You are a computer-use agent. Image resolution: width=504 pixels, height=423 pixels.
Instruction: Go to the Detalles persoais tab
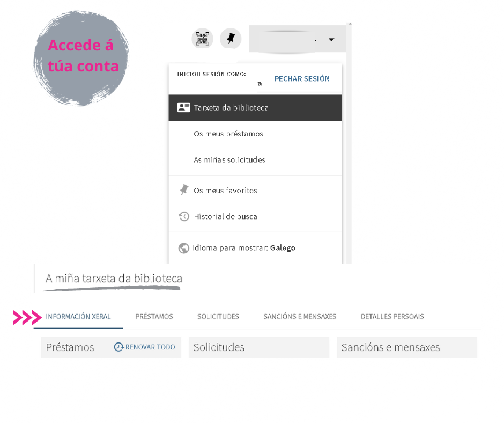pos(392,317)
